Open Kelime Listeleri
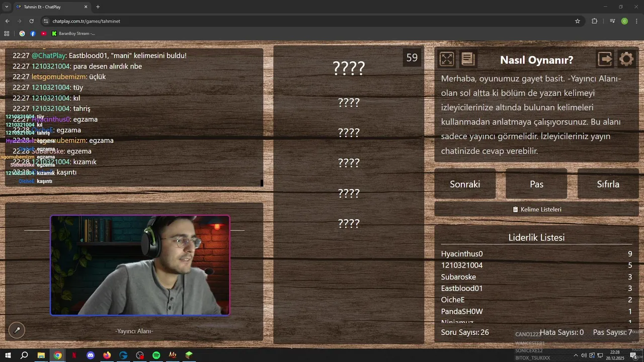Screen dimensions: 644x362 (x=536, y=209)
